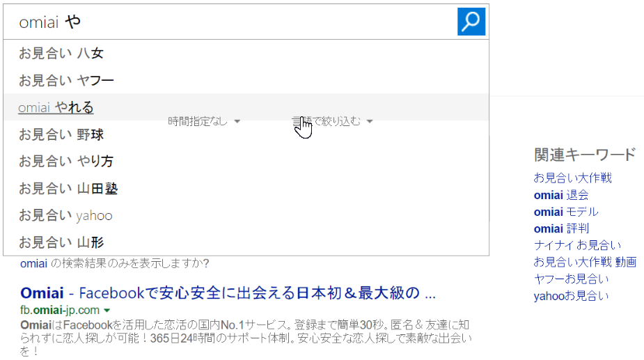Select suggestion お見合い 八女
644x360 pixels.
coord(61,54)
